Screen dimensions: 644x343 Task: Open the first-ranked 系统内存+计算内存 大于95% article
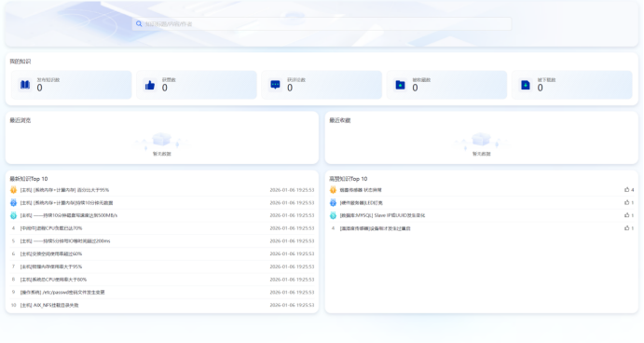pos(64,190)
